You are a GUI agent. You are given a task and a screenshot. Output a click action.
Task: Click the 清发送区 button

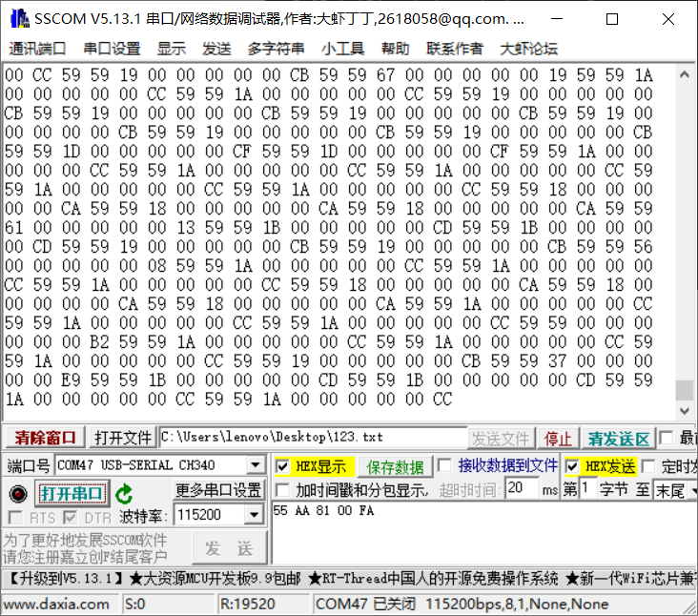(x=618, y=439)
